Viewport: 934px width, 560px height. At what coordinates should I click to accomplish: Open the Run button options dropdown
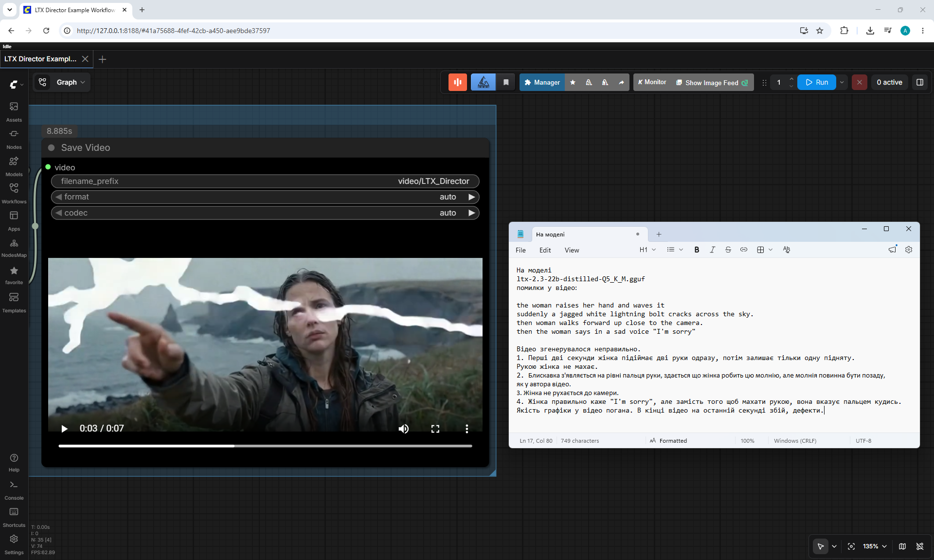(842, 82)
